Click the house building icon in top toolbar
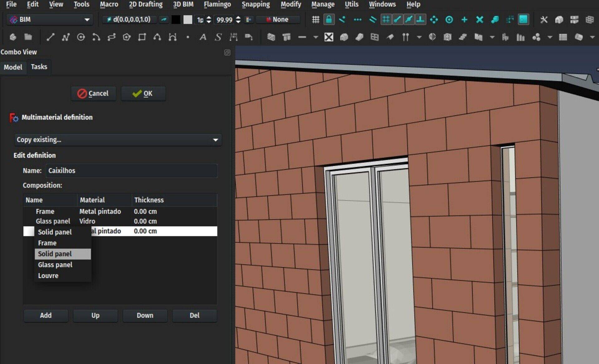 point(559,20)
